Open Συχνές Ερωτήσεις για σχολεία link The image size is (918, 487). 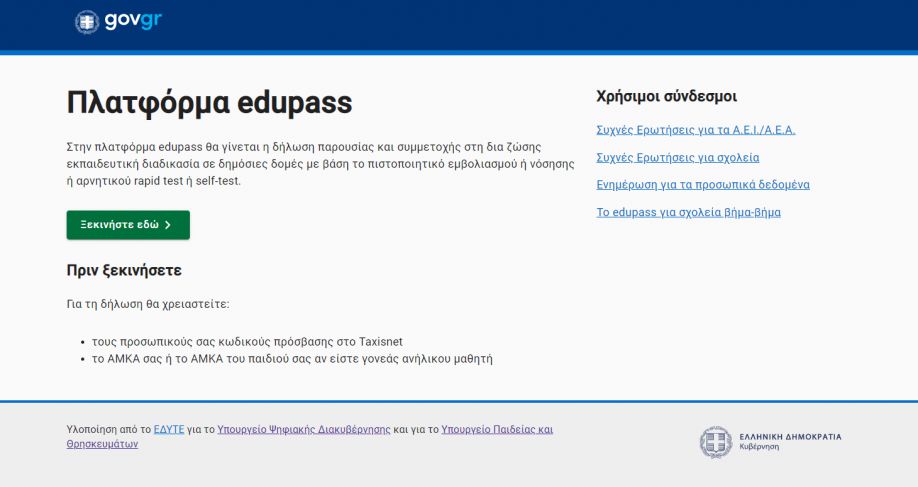coord(677,157)
